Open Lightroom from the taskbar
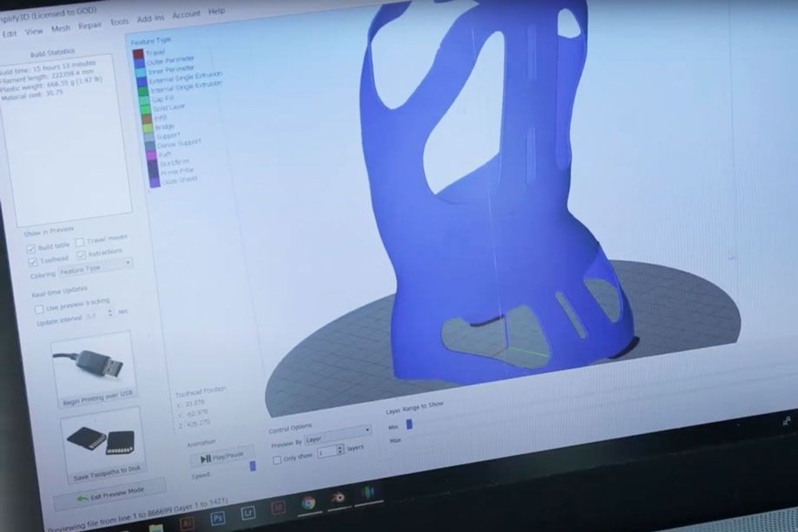The height and width of the screenshot is (532, 798). pos(248,514)
